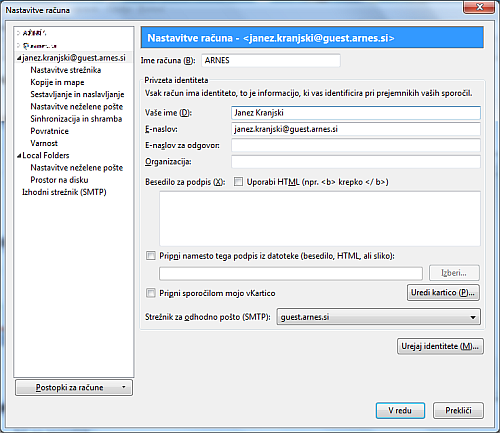Open Izhodni strežnik (SMTP) settings
This screenshot has height=433, width=500.
pos(64,192)
